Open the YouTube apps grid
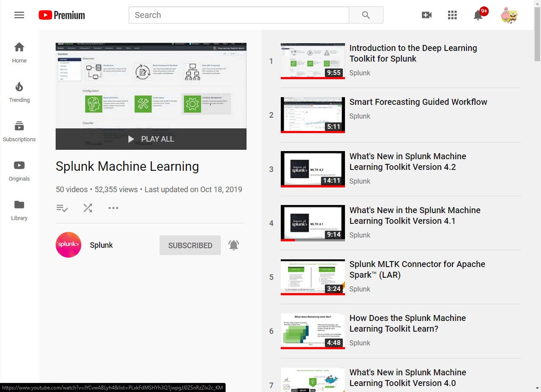Screen dimensions: 541x392 (x=452, y=15)
